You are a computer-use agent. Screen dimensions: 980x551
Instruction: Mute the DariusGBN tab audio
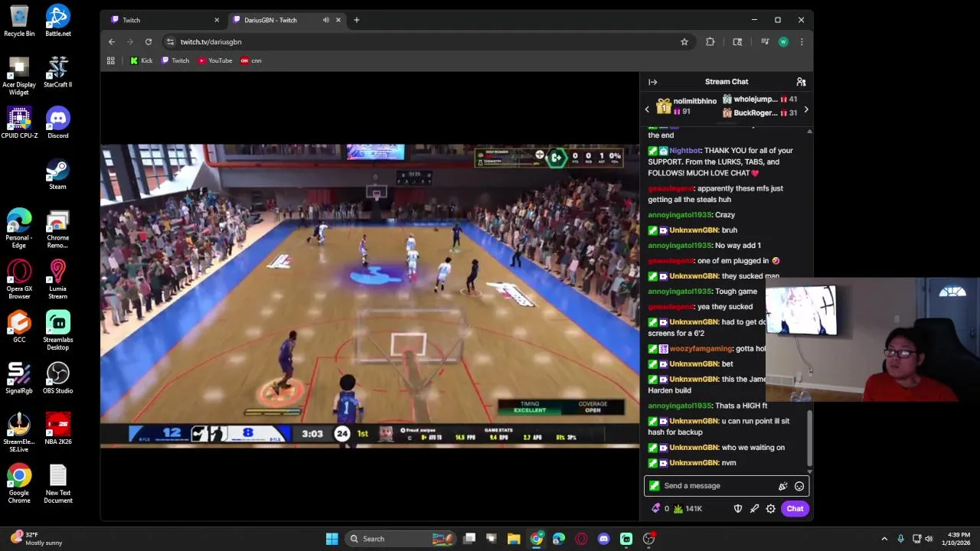click(x=326, y=20)
